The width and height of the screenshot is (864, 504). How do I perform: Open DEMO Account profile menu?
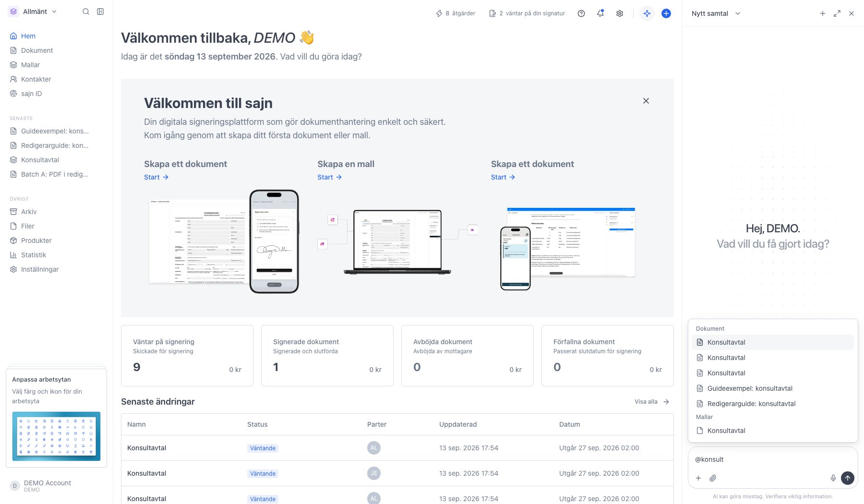point(56,486)
